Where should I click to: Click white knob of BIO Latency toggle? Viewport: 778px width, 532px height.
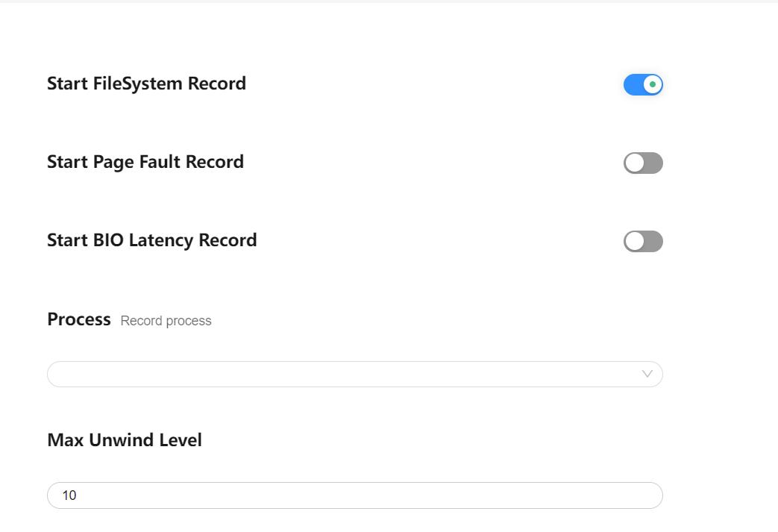point(634,241)
